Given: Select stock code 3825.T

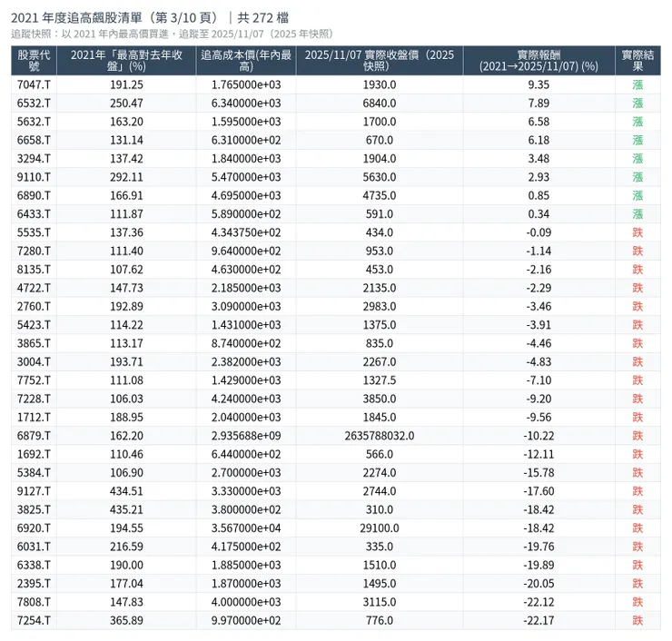Looking at the screenshot, I should click(x=34, y=509).
